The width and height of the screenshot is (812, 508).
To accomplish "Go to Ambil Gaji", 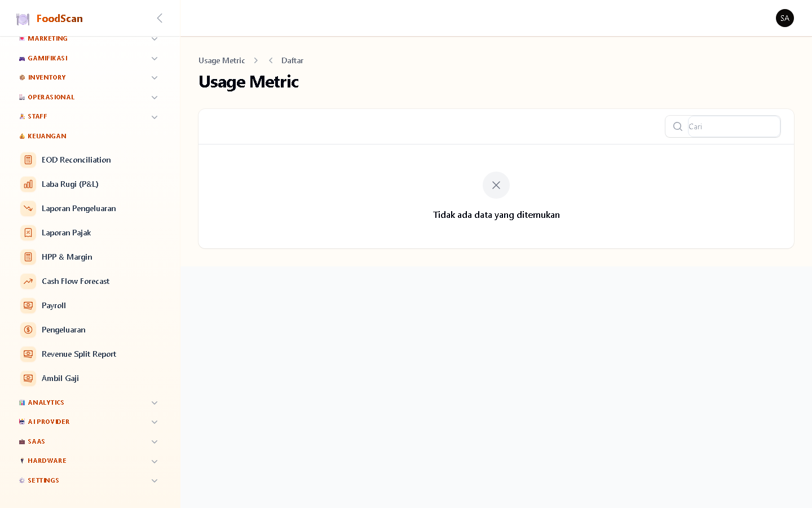I will coord(90,378).
